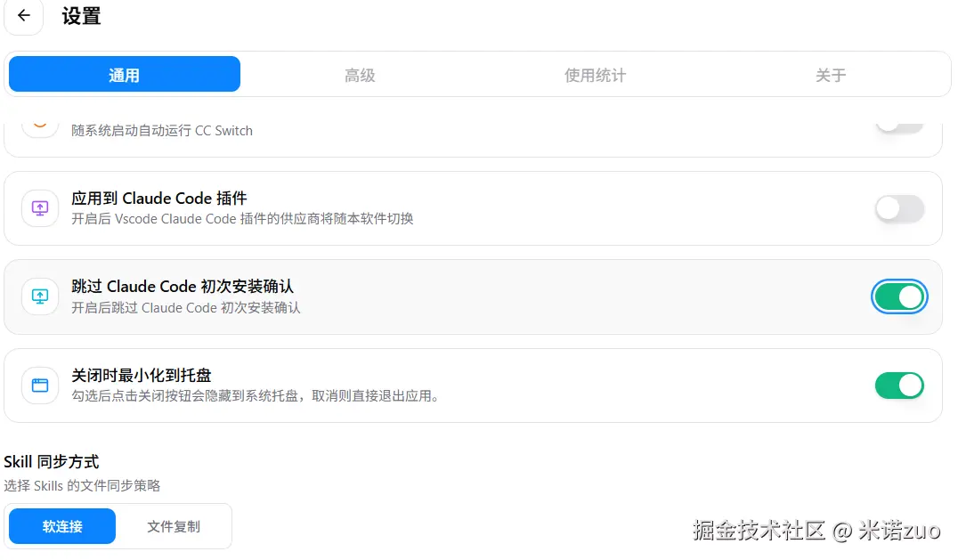Go back using the arrow button

pos(24,16)
